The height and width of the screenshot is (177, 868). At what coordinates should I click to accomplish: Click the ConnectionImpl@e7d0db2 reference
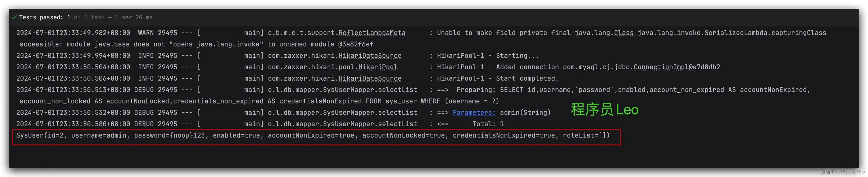click(677, 67)
